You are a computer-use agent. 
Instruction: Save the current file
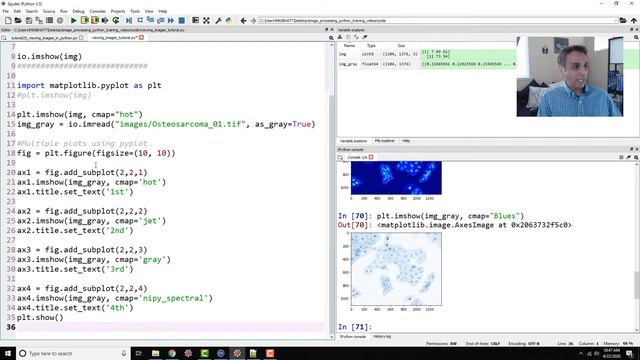pyautogui.click(x=29, y=20)
